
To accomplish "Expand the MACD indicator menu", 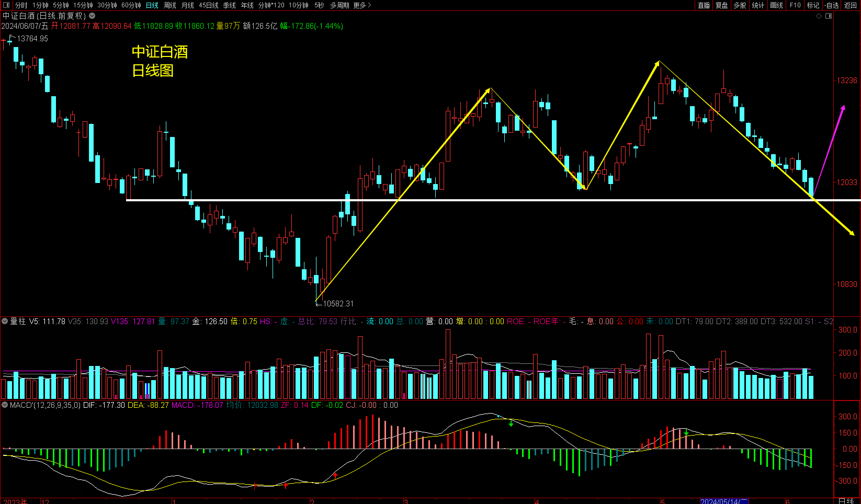I will click(x=5, y=405).
